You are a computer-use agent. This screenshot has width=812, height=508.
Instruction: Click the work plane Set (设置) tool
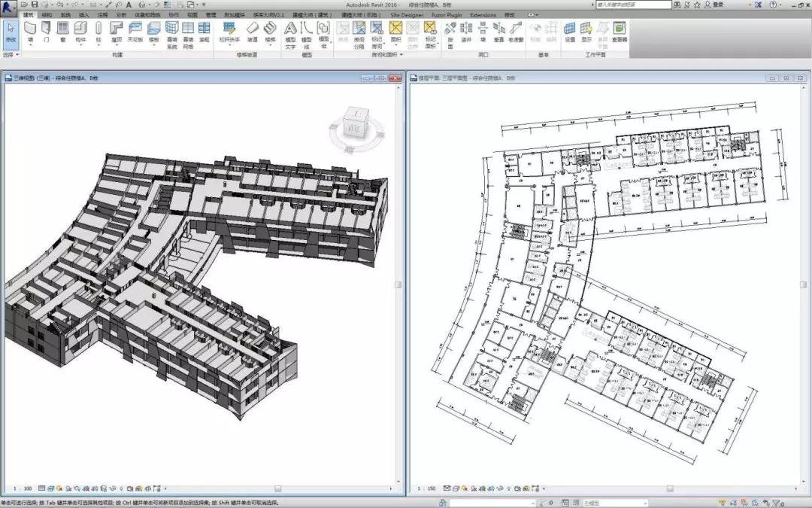pyautogui.click(x=570, y=31)
